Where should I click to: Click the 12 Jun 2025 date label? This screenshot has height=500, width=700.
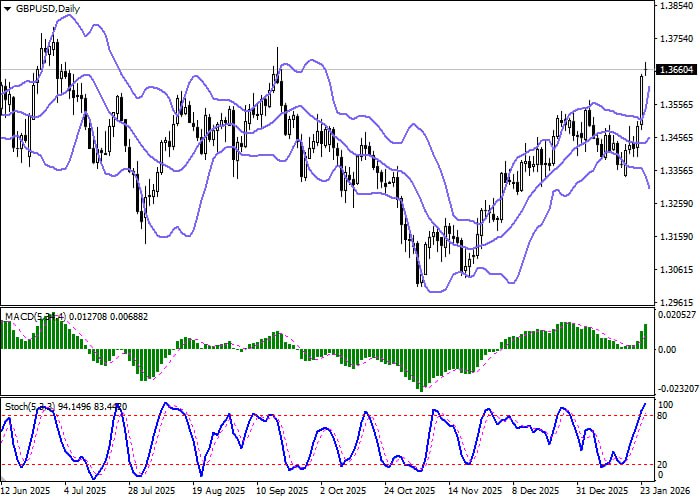pyautogui.click(x=26, y=491)
